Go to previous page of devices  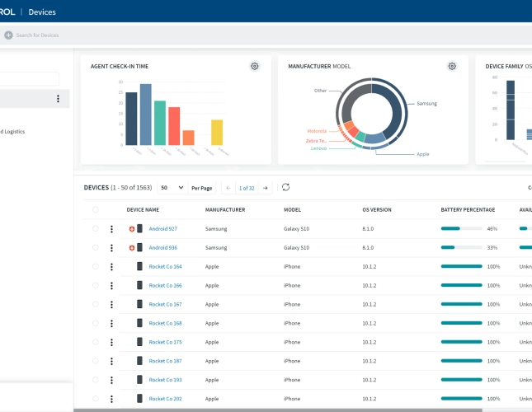click(x=228, y=188)
